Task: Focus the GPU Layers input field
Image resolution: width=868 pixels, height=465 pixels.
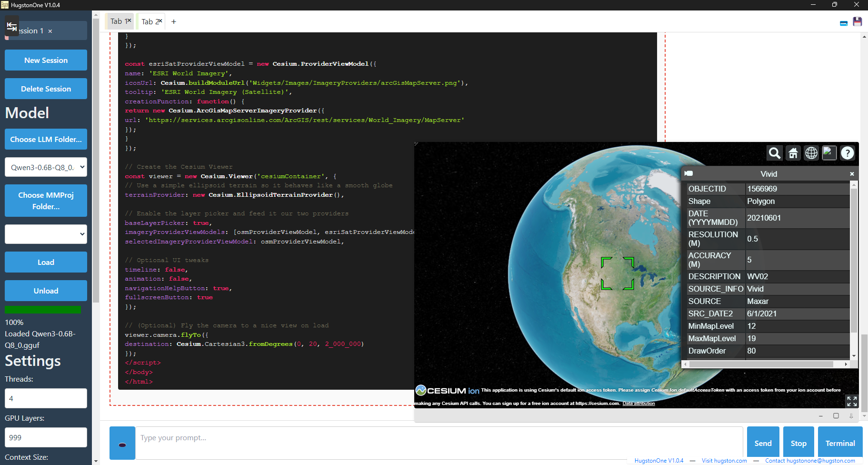Action: click(x=46, y=437)
